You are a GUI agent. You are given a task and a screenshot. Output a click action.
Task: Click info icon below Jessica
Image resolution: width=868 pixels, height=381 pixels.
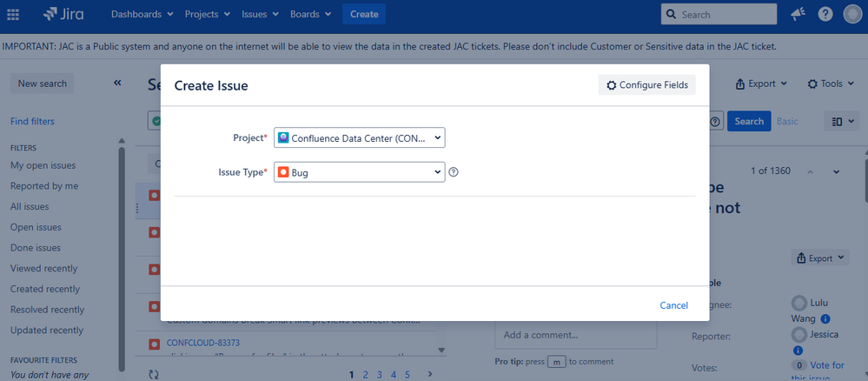[x=798, y=351]
